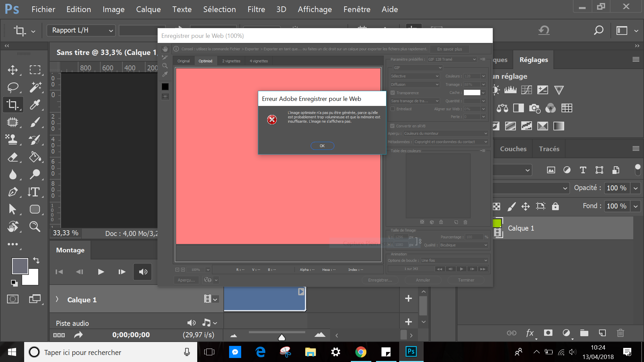Select the Clone Stamp tool

tap(13, 139)
